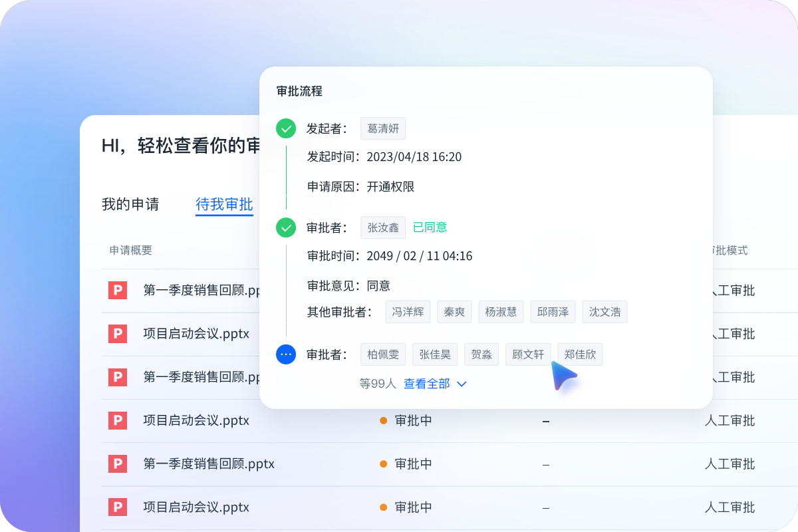Open the 我的申请 tab
Image resolution: width=798 pixels, height=532 pixels.
(x=130, y=204)
